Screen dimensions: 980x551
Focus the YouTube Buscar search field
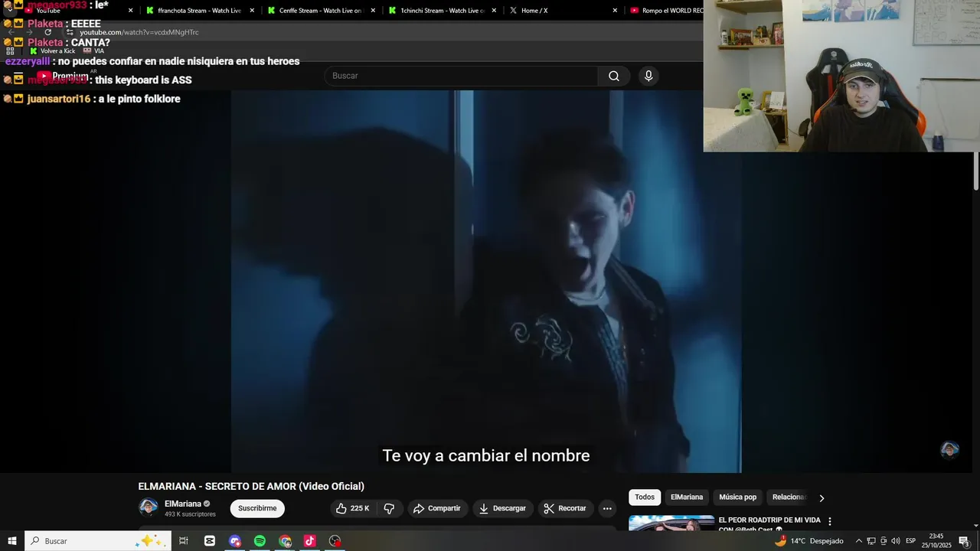click(461, 76)
